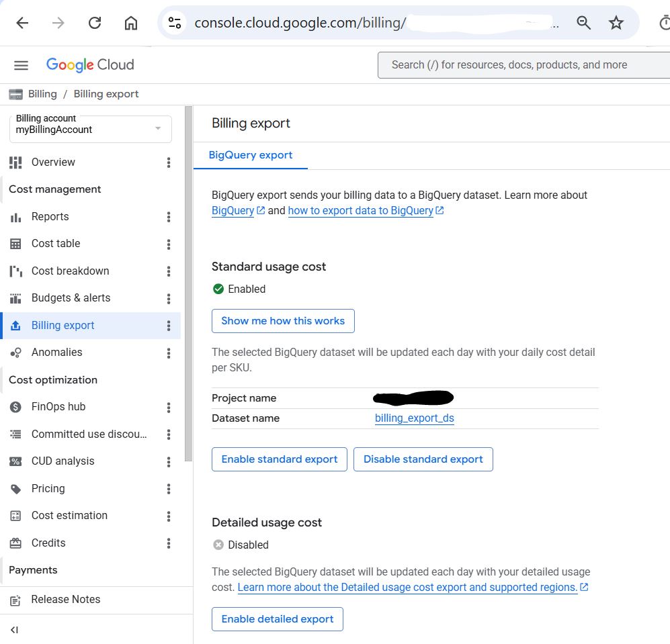Viewport: 670px width, 644px height.
Task: Open the three-dot menu beside Billing export
Action: pos(169,326)
